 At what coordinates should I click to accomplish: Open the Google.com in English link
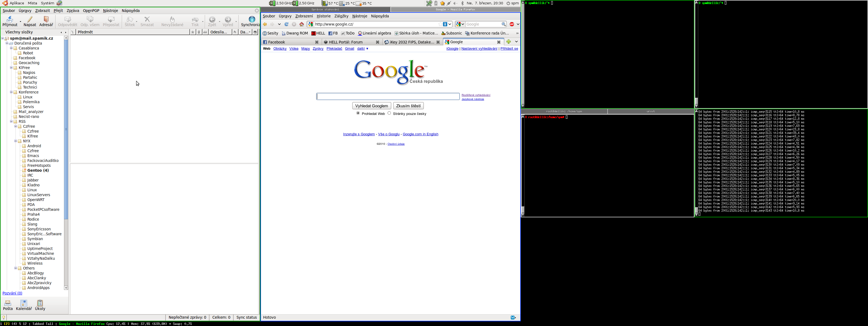click(420, 134)
